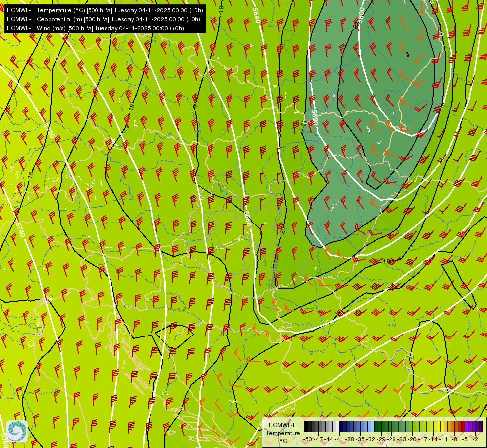Click the -47 tick label in the legend

(x=318, y=439)
